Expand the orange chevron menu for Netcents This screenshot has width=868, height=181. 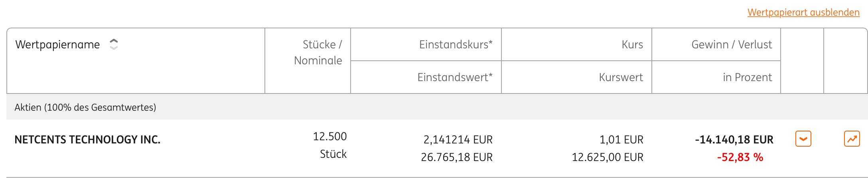[x=803, y=139]
